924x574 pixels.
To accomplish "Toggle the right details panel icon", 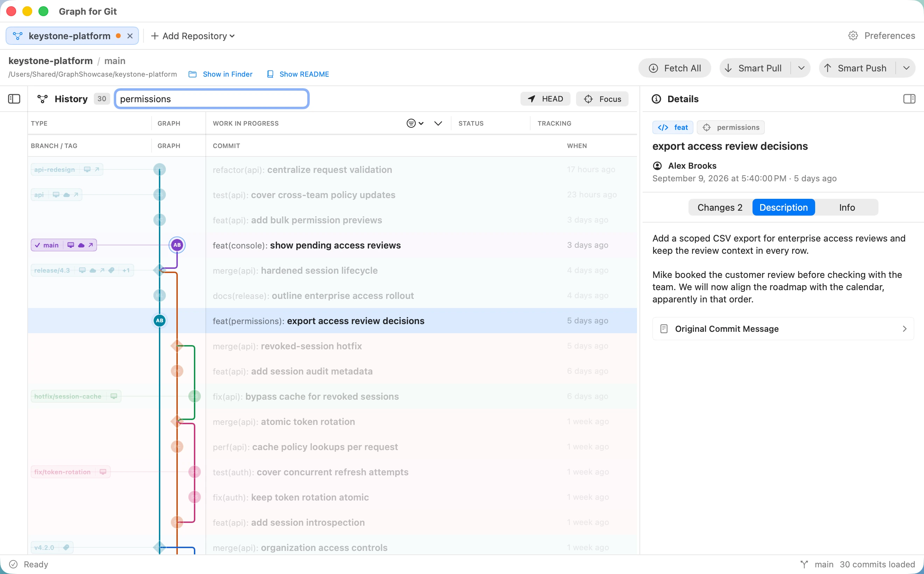I will pos(909,99).
